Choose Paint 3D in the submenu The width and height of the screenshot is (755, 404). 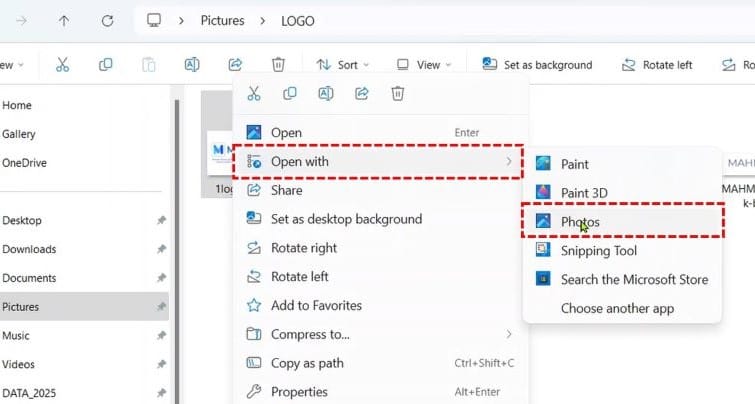[585, 193]
